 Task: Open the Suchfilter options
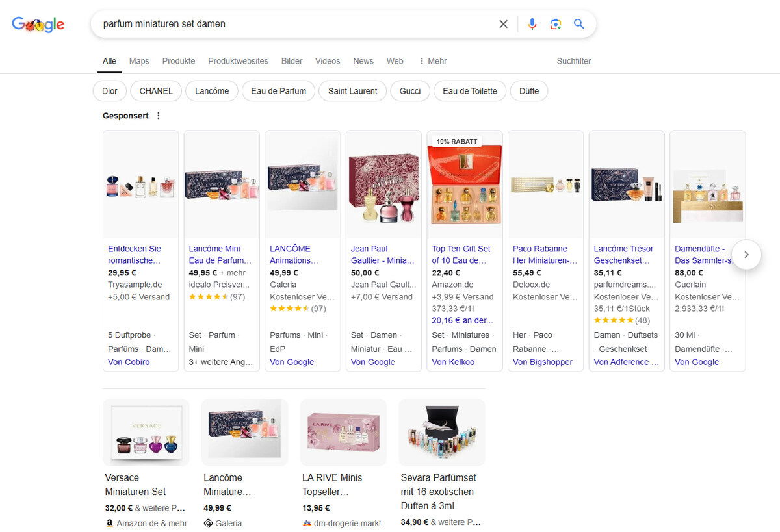(x=574, y=61)
